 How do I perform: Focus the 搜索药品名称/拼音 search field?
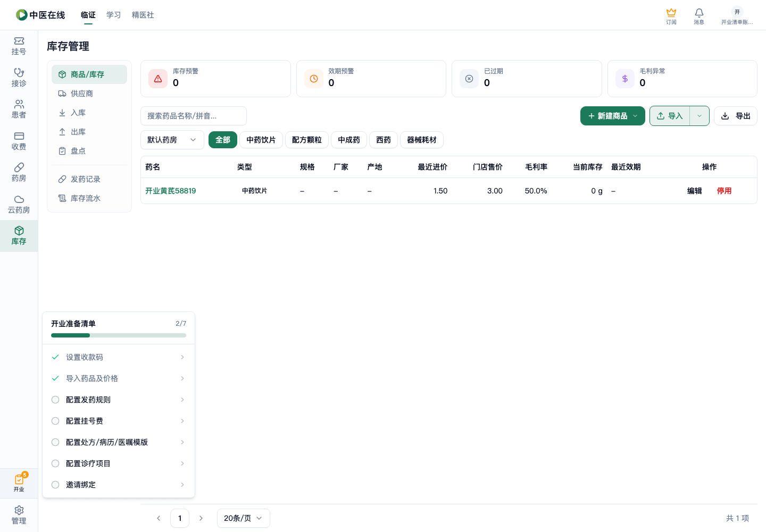[194, 116]
